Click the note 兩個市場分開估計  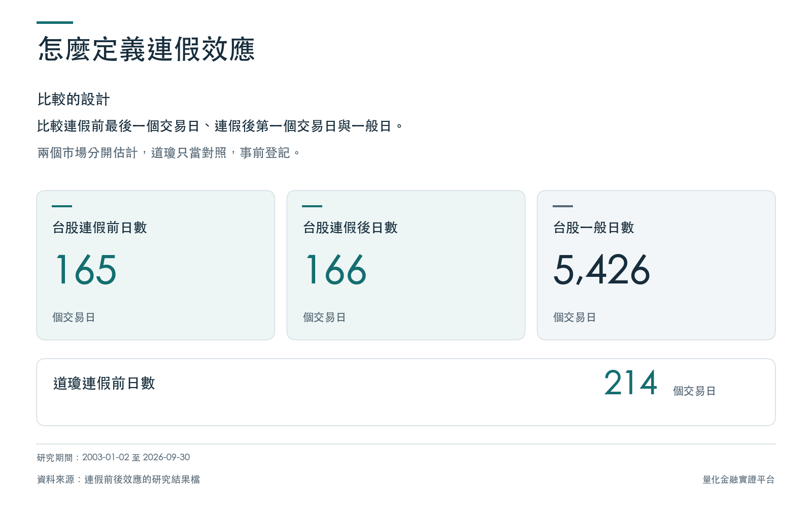[169, 153]
